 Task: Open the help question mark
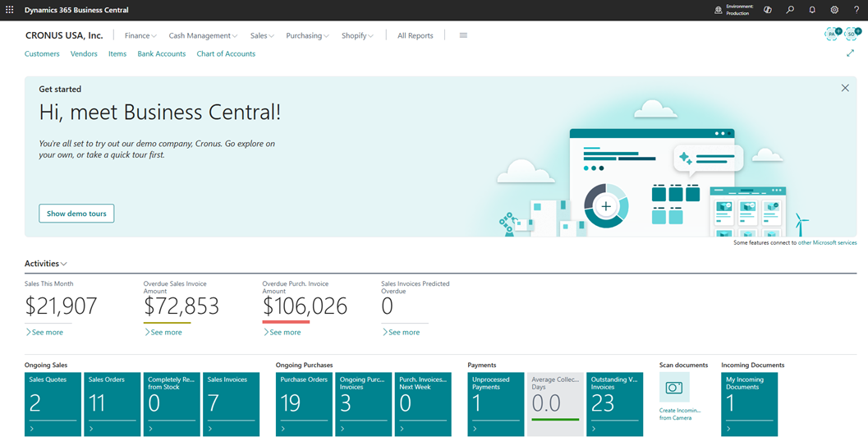tap(857, 10)
